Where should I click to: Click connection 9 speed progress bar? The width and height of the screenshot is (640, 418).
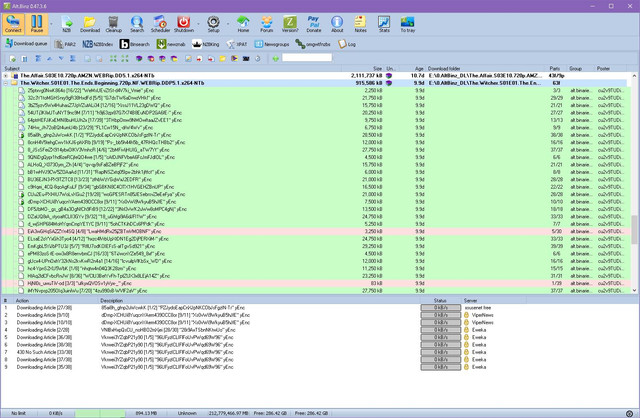(x=441, y=367)
